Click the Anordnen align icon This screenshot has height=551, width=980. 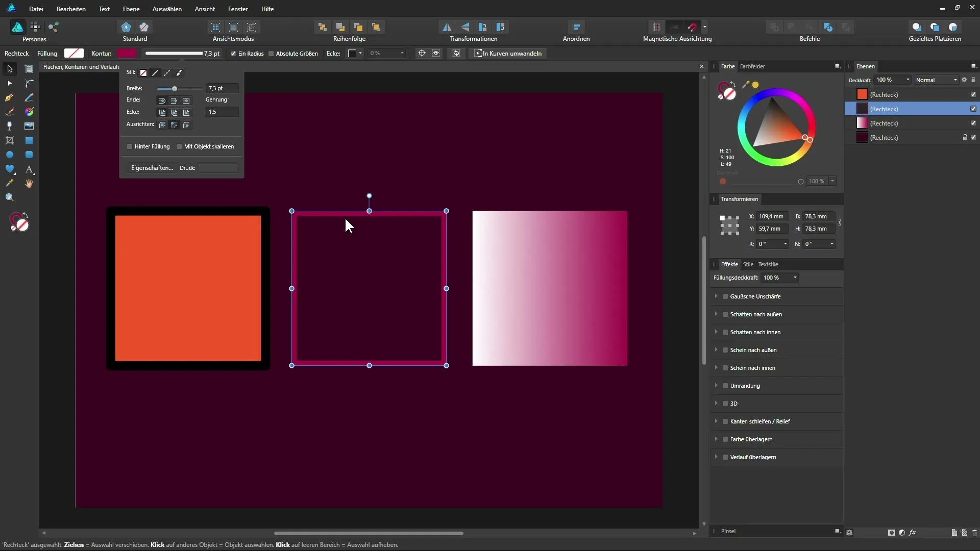pyautogui.click(x=576, y=27)
